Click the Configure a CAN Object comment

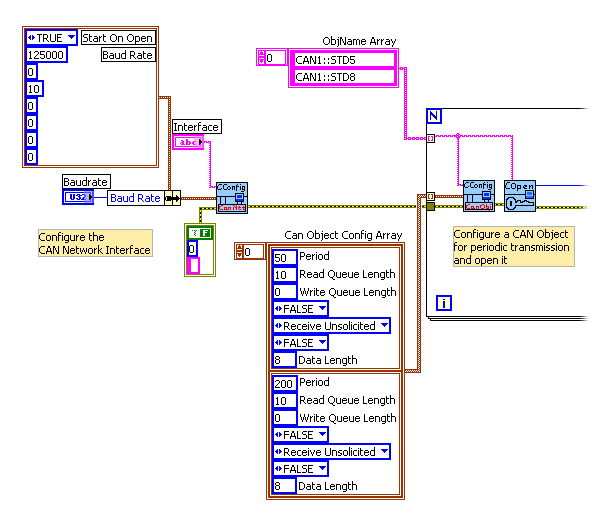point(514,247)
